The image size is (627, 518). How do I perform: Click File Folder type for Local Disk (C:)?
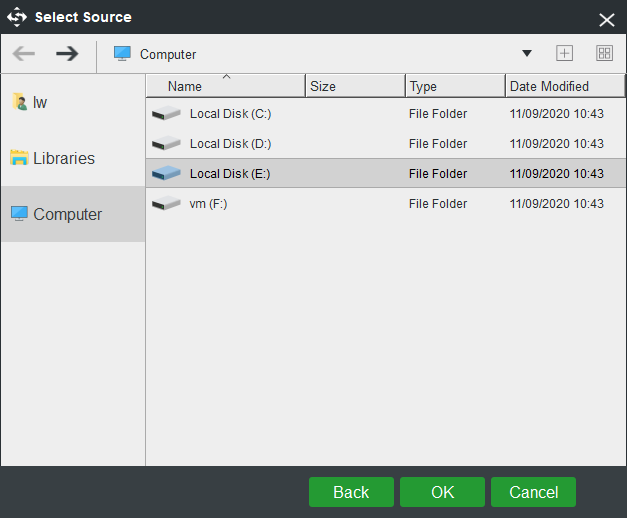coord(438,114)
